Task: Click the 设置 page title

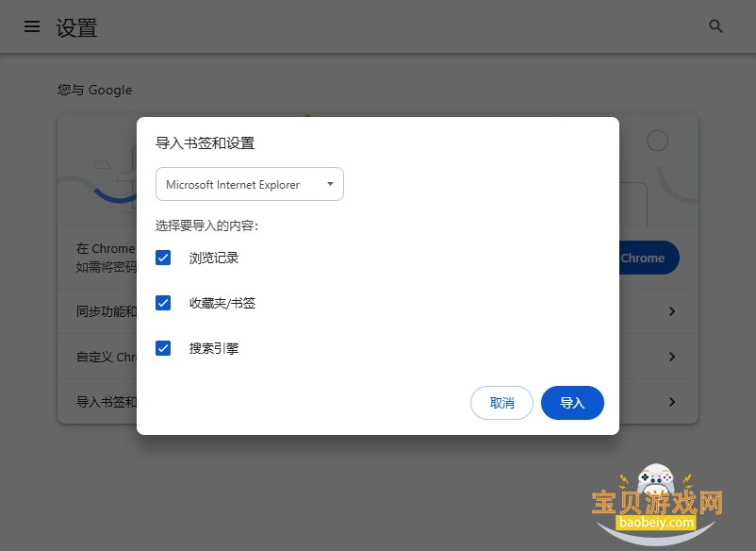Action: tap(76, 27)
